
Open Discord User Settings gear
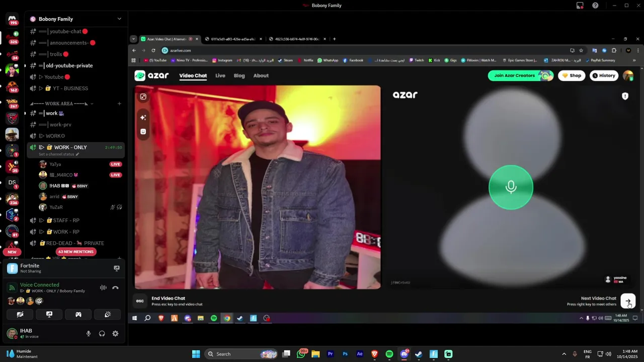[115, 333]
